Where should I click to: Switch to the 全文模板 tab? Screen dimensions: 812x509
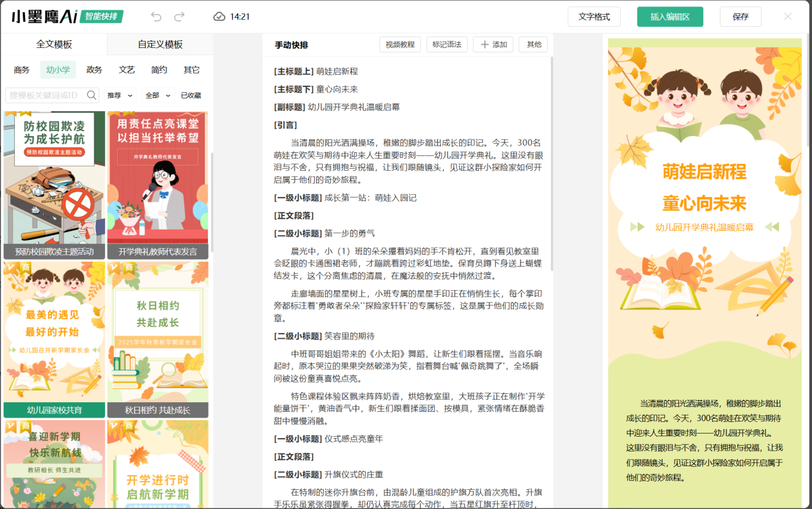coord(54,44)
